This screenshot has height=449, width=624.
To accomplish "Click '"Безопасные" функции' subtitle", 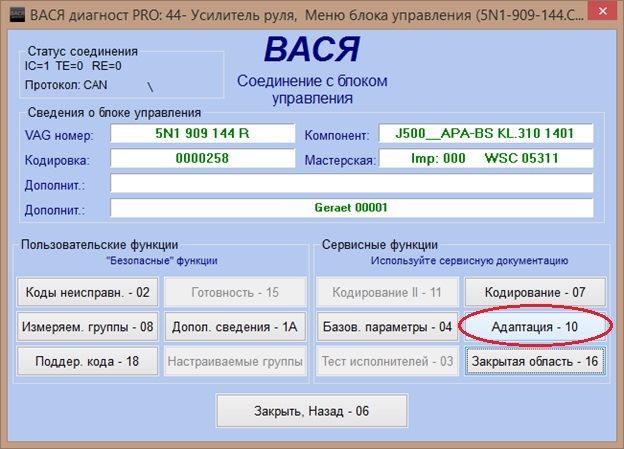I will tap(162, 261).
